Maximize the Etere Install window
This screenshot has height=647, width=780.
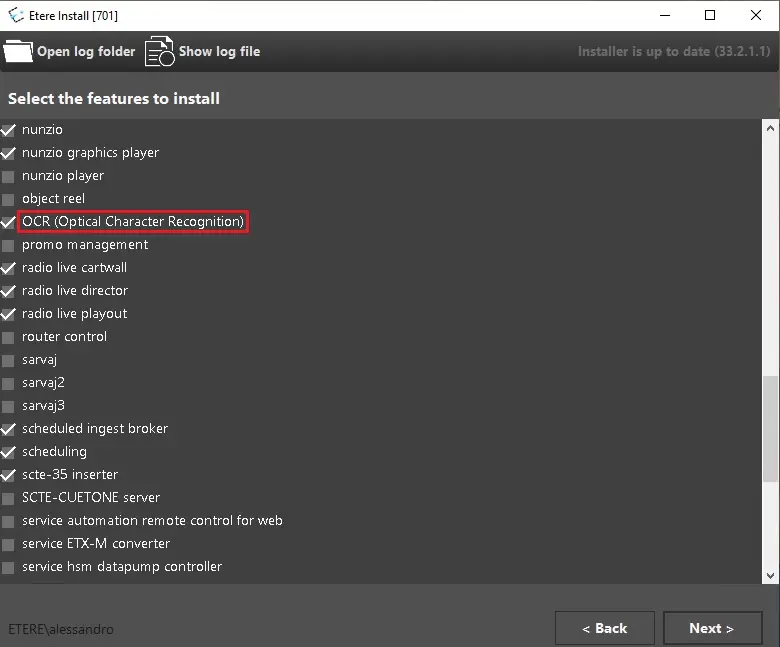point(709,15)
